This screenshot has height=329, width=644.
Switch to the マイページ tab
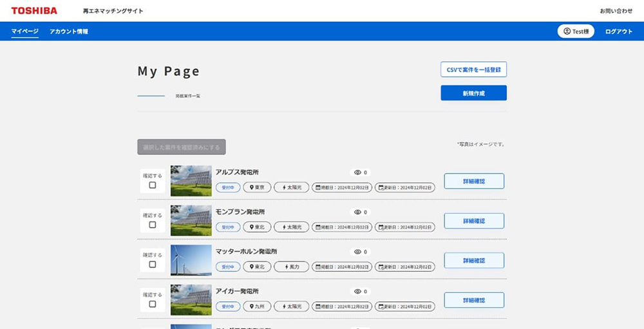pos(25,31)
